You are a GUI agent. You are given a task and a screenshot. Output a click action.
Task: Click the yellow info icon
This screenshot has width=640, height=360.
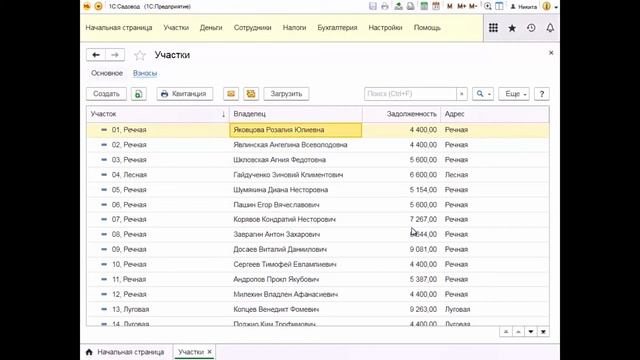[547, 6]
